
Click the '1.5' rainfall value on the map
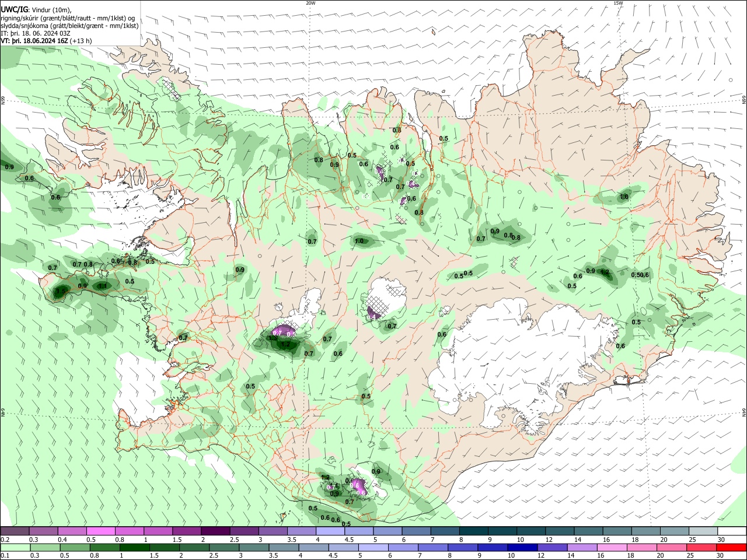pyautogui.click(x=61, y=290)
